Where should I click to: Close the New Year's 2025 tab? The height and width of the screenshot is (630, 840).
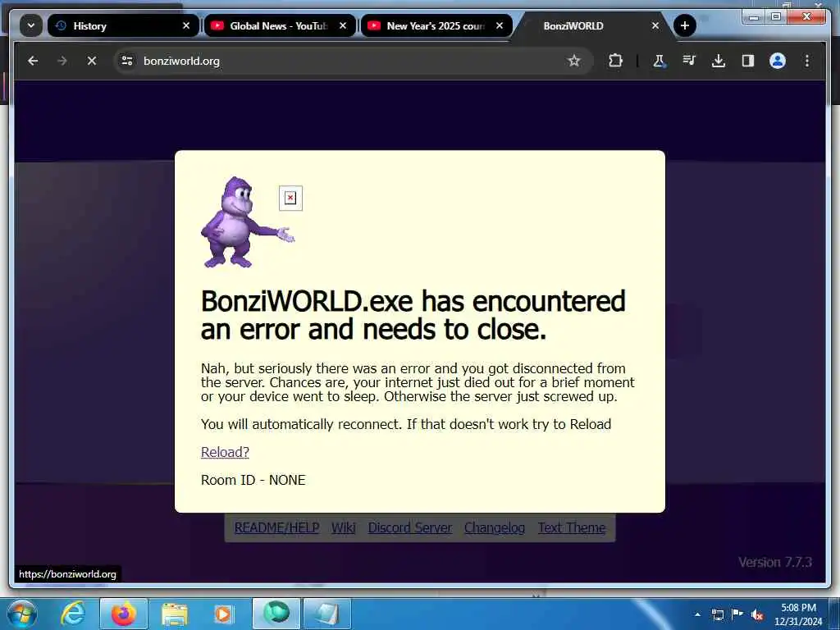(500, 25)
